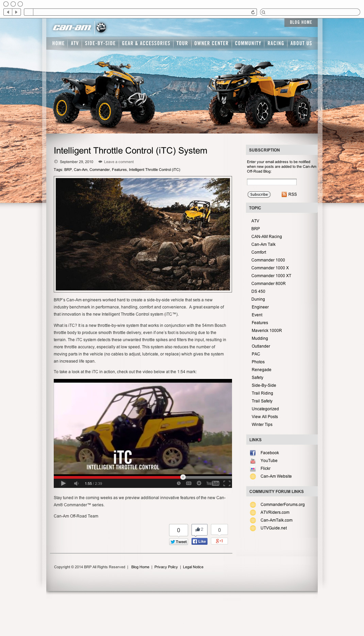Open the Commander 1000 XT topic
Viewport: 364px width, 636px height.
point(271,276)
